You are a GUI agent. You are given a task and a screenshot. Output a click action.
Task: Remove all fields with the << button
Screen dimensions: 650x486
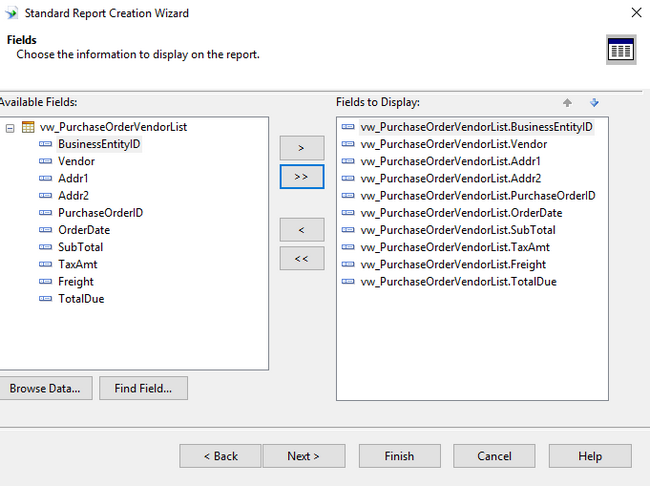coord(302,259)
